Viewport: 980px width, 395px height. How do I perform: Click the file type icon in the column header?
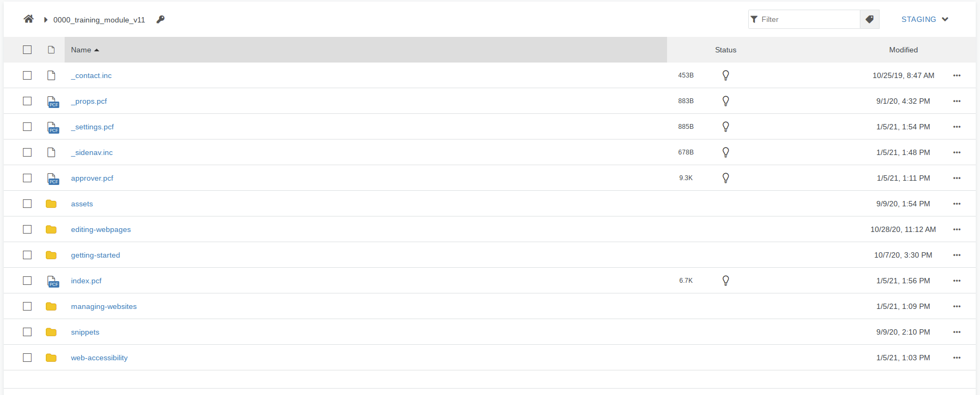coord(51,49)
